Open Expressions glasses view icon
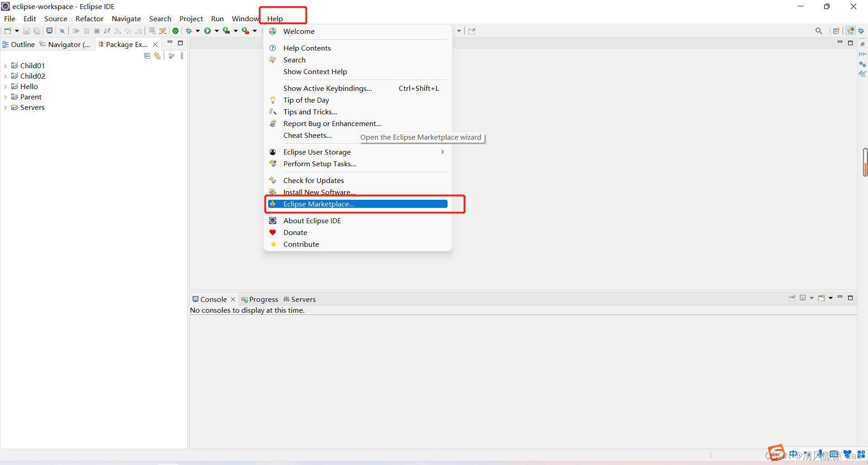This screenshot has height=465, width=868. [x=863, y=74]
